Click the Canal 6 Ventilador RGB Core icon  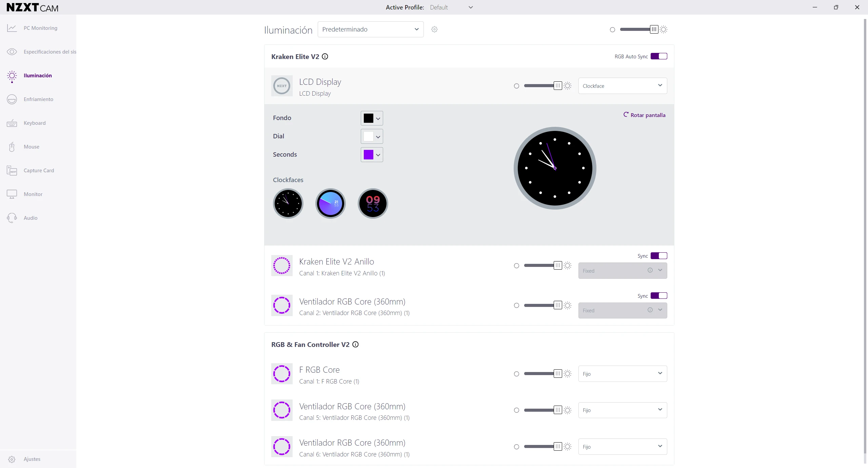coord(282,447)
